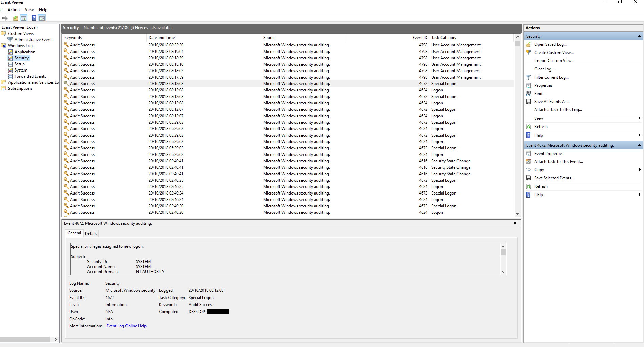Click Clear Log action
644x347 pixels.
[x=544, y=69]
